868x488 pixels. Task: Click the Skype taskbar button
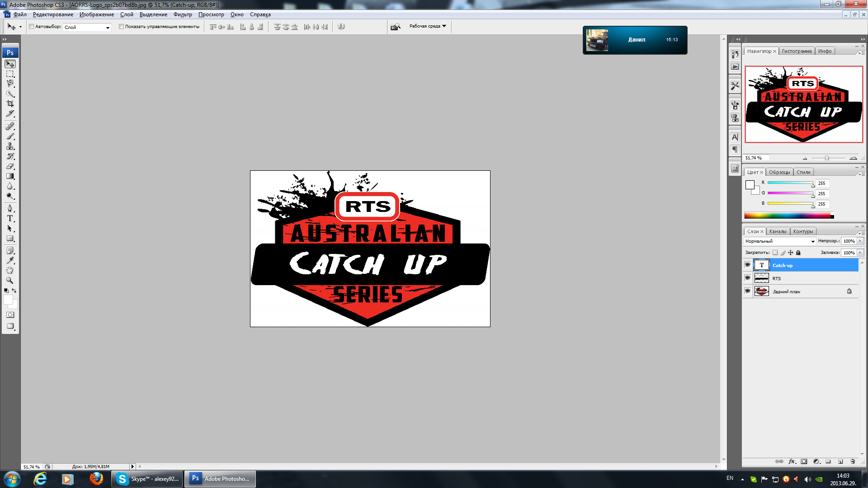pos(147,479)
